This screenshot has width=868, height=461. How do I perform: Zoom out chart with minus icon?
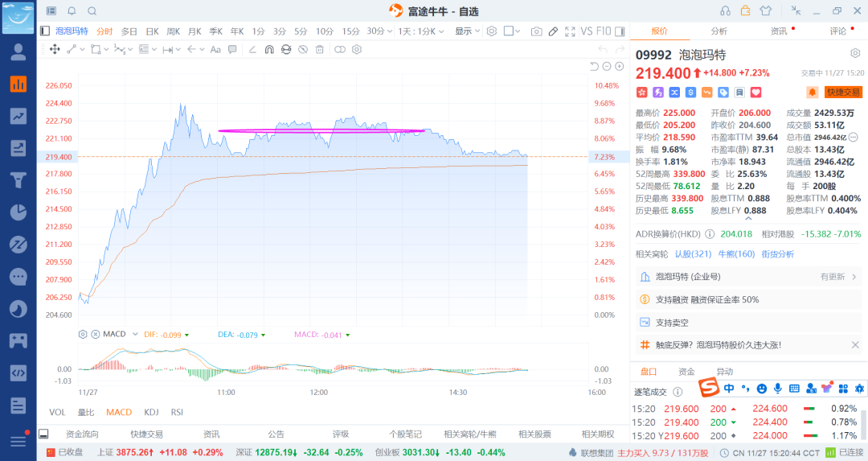(x=607, y=67)
